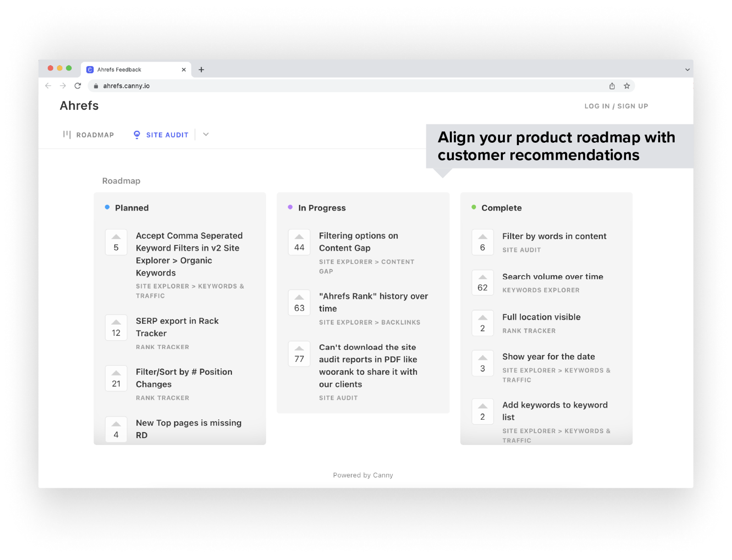Viewport: 732px width, 560px height.
Task: Click LOG IN / SIGN UP button
Action: coord(617,106)
